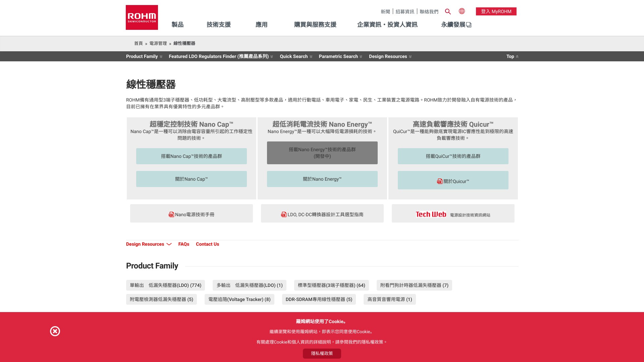This screenshot has height=362, width=644.
Task: Open the 關於Quicur PDF button
Action: coord(453,180)
